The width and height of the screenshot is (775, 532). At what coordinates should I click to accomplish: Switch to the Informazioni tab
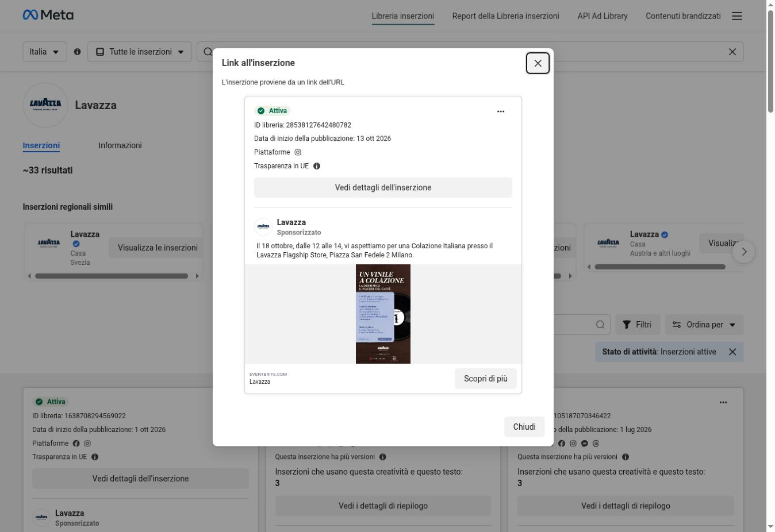pyautogui.click(x=120, y=145)
